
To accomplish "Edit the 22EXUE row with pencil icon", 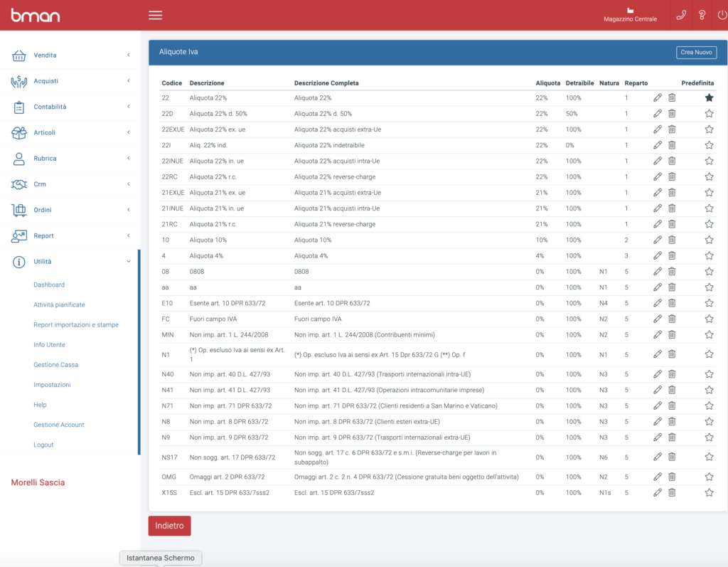I will tap(658, 129).
